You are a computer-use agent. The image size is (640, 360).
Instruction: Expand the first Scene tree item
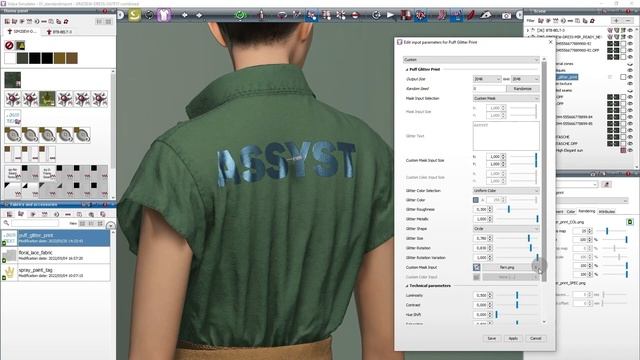coord(528,30)
